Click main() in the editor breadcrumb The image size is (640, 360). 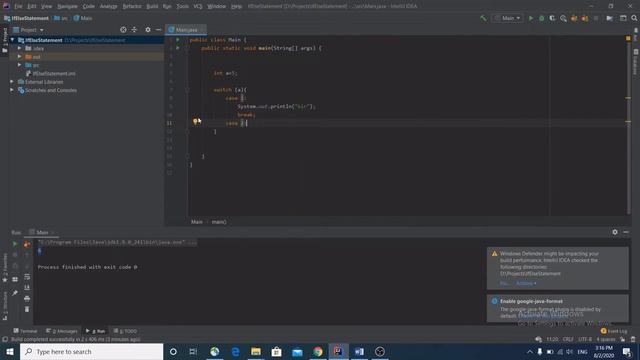(x=219, y=222)
